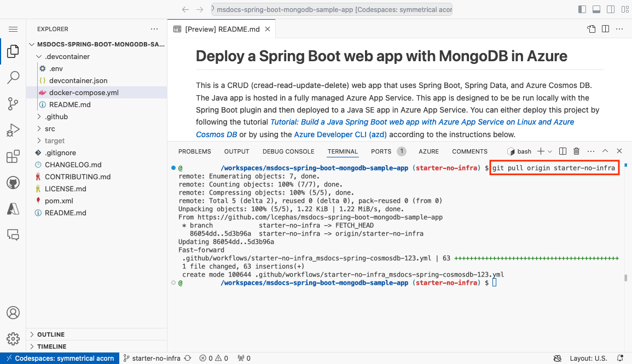Maximize the terminal panel with the chevron
Image resolution: width=632 pixels, height=364 pixels.
click(605, 151)
